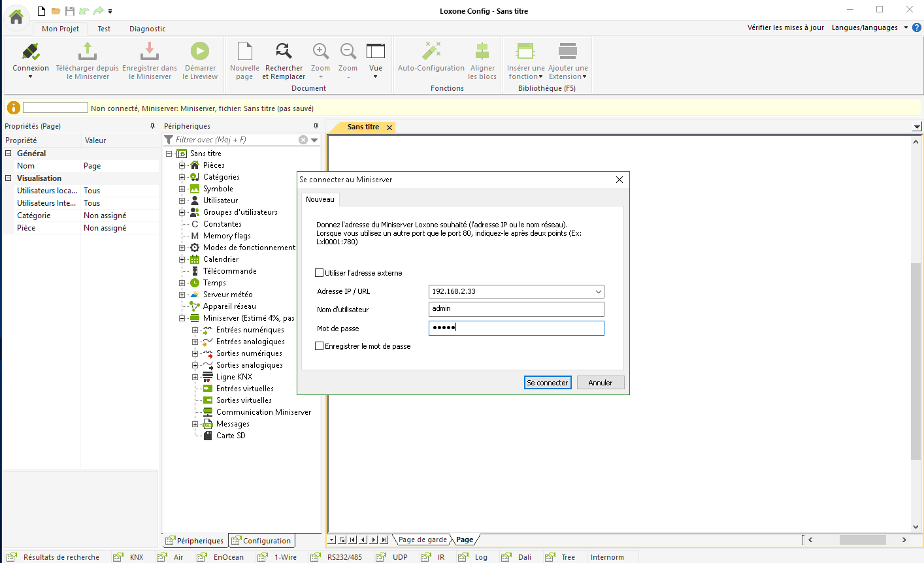The height and width of the screenshot is (563, 924).
Task: Click Aligner les blocs icon
Action: click(x=482, y=52)
